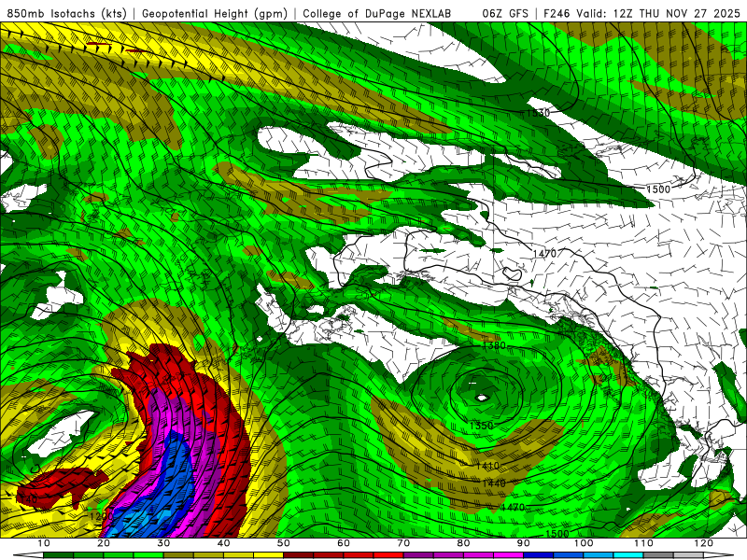Viewport: 747px width, 560px height.
Task: Click the color bar '60' tick label
Action: [x=344, y=543]
